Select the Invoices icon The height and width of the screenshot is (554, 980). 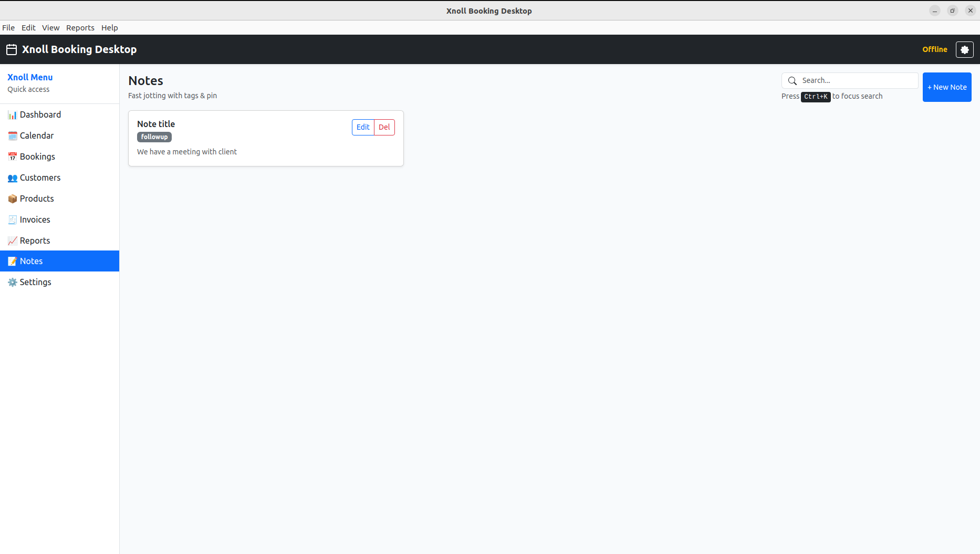pos(12,219)
